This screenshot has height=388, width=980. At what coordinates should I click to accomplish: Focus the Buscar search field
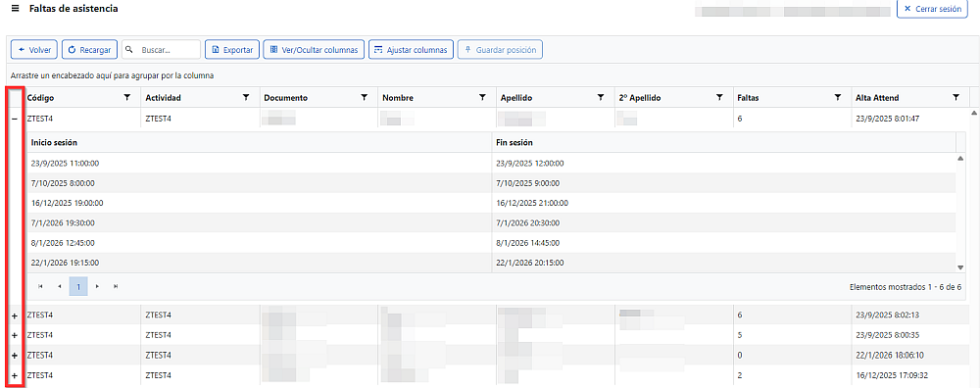tap(162, 50)
